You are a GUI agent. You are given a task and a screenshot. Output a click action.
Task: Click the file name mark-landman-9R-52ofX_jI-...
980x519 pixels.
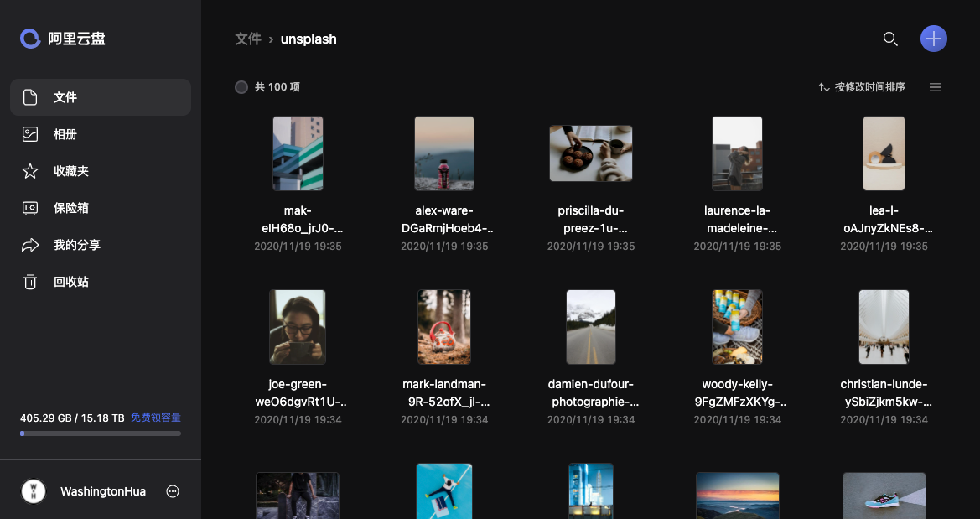click(446, 393)
